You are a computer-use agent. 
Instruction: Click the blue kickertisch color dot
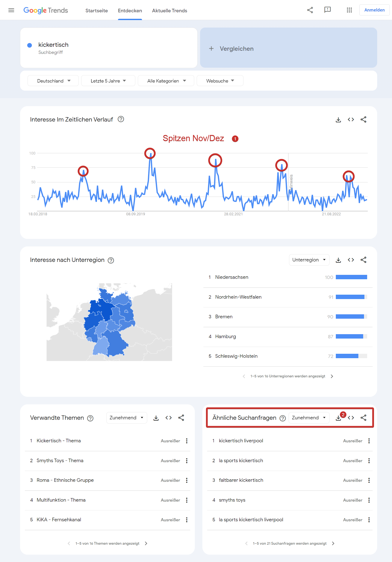30,45
